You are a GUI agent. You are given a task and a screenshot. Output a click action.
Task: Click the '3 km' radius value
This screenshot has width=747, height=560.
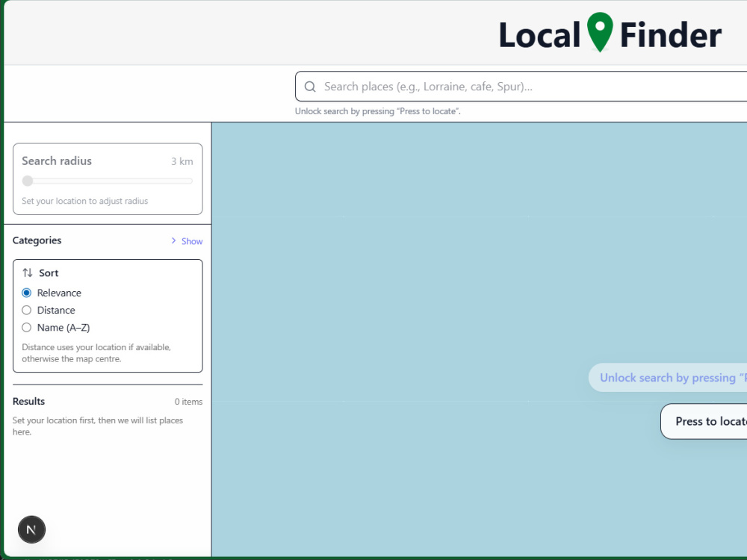[x=182, y=161]
